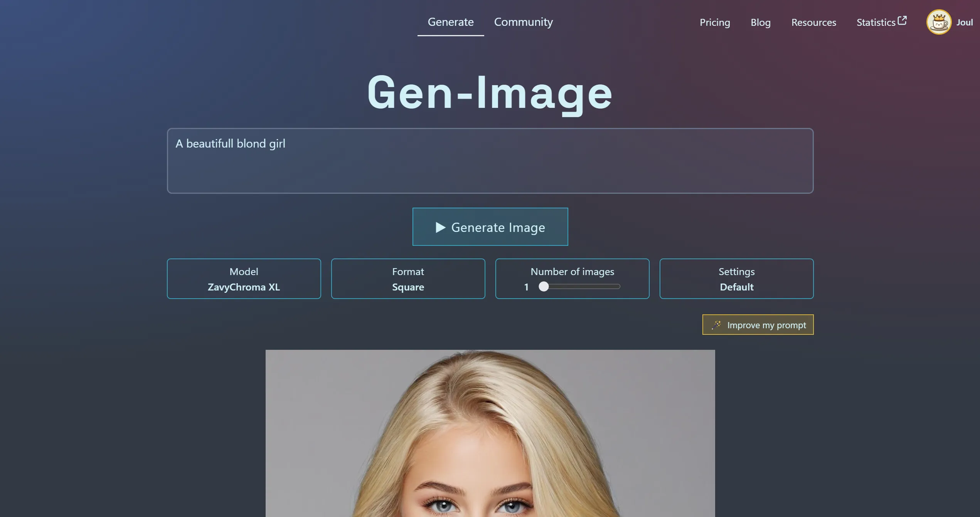Switch to the Community tab
The height and width of the screenshot is (517, 980).
tap(523, 22)
